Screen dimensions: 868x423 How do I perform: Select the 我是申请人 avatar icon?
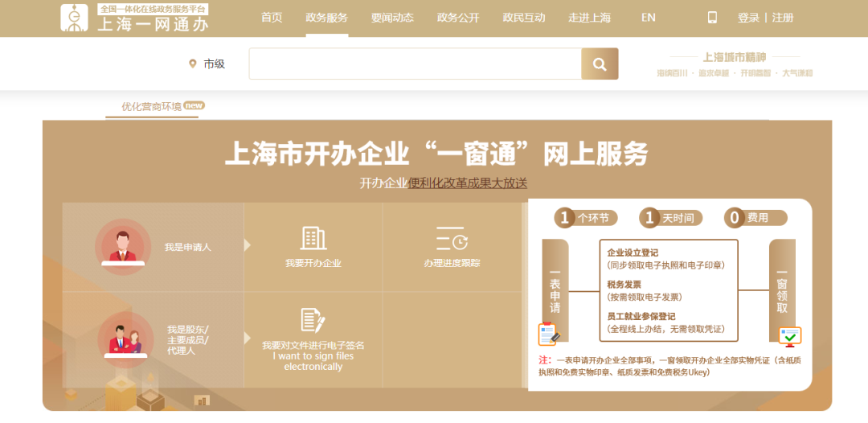[123, 247]
